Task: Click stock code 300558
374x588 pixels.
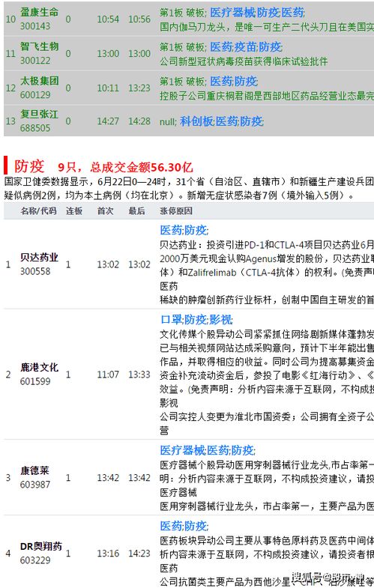Action: click(x=35, y=271)
